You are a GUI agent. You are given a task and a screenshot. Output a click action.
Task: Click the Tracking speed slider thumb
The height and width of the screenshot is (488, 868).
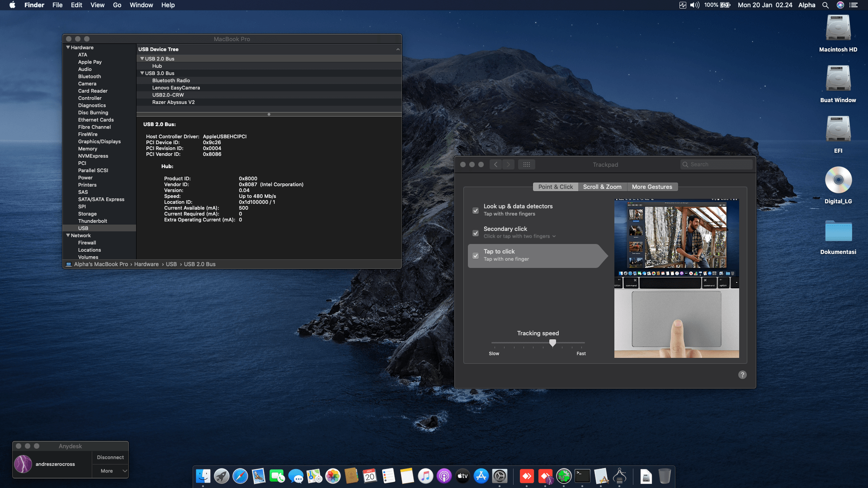pos(552,343)
